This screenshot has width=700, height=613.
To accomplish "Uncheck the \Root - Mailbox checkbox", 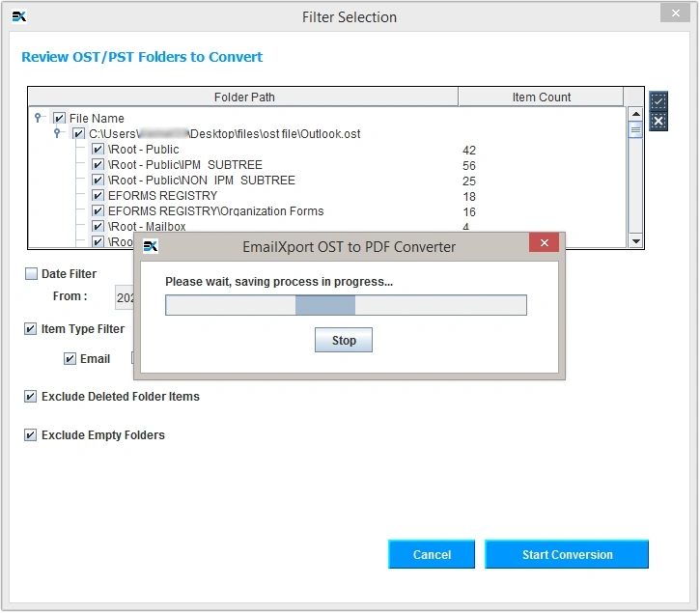I will point(98,226).
